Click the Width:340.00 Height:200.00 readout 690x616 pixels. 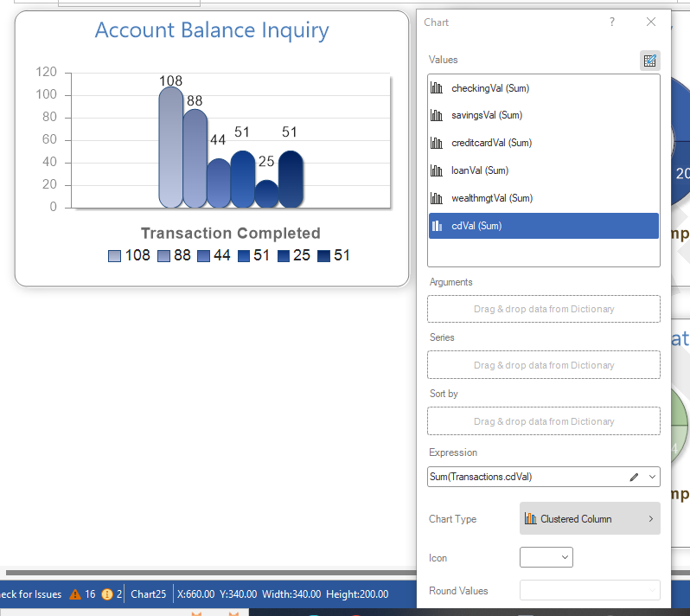click(x=325, y=594)
